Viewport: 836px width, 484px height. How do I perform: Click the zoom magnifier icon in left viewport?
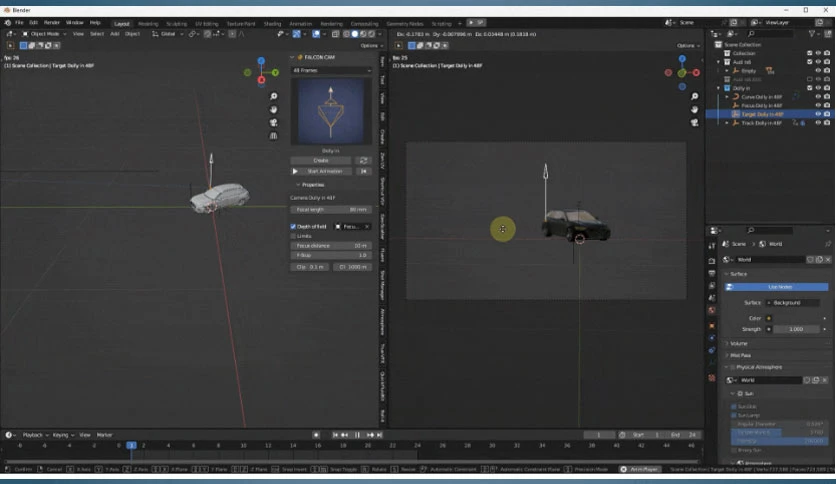point(274,96)
